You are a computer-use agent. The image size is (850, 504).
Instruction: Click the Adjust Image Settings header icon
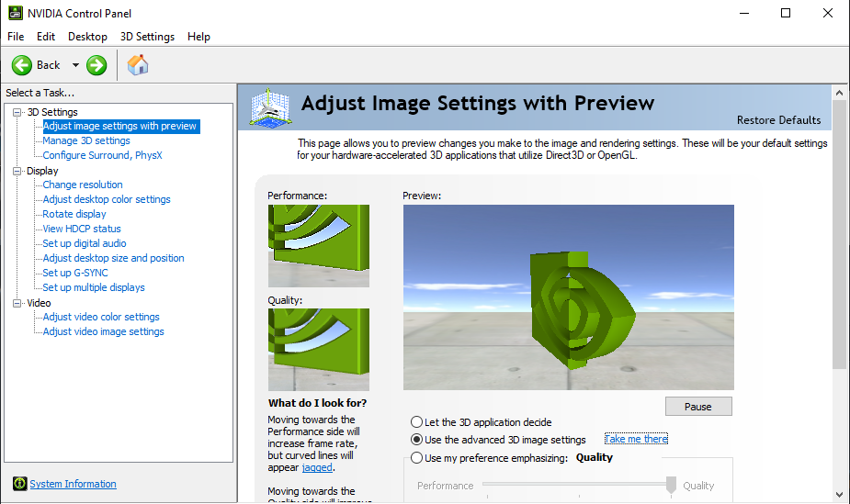pos(270,107)
